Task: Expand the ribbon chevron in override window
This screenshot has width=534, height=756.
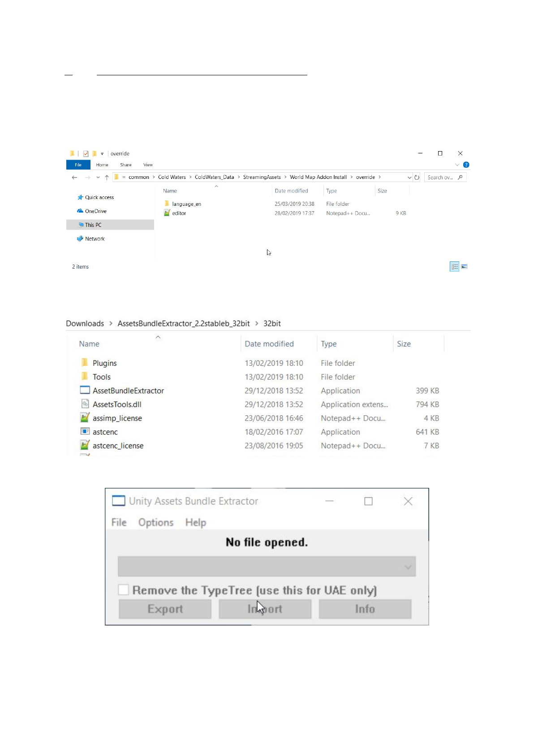Action: (x=457, y=165)
